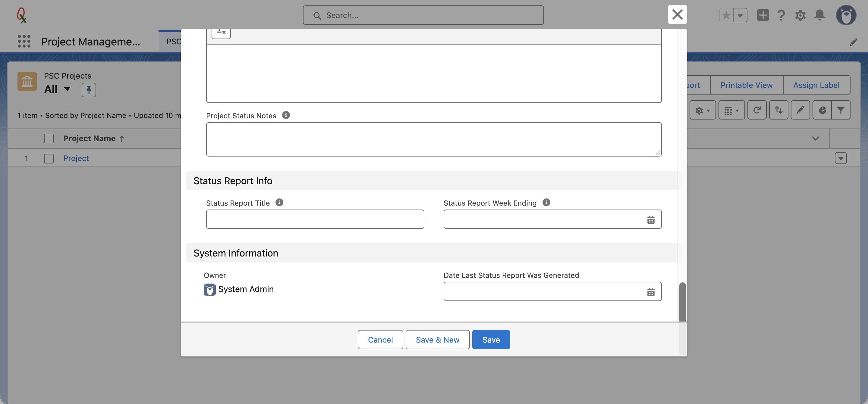Screen dimensions: 868x404
Task: Open the All list view picker dropdown
Action: (67, 89)
